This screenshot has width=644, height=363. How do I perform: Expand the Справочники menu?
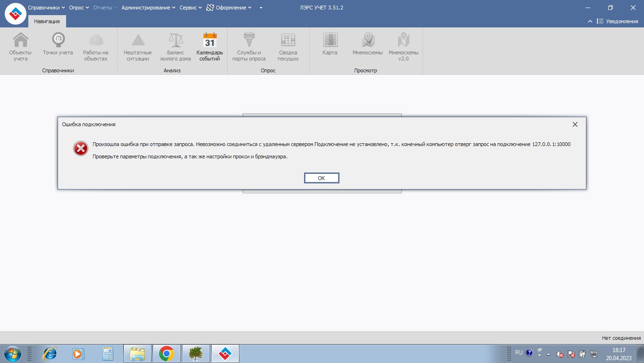[46, 8]
